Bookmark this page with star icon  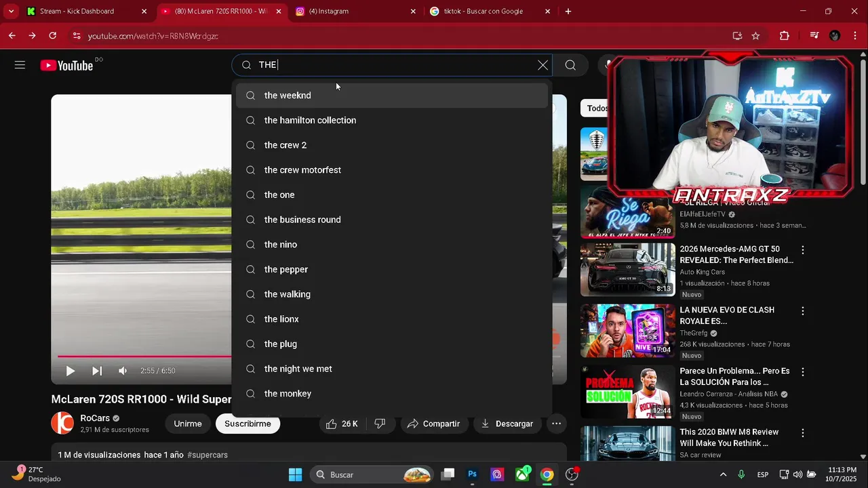pos(755,36)
